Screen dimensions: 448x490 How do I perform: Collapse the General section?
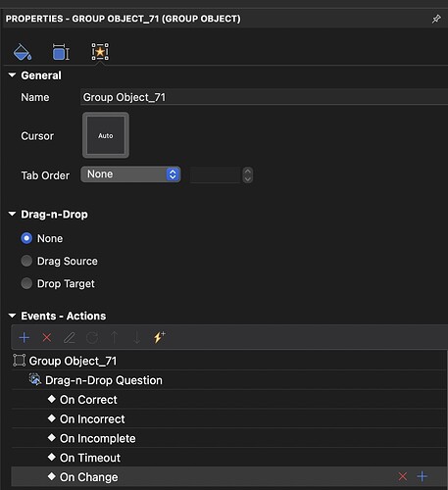coord(12,75)
